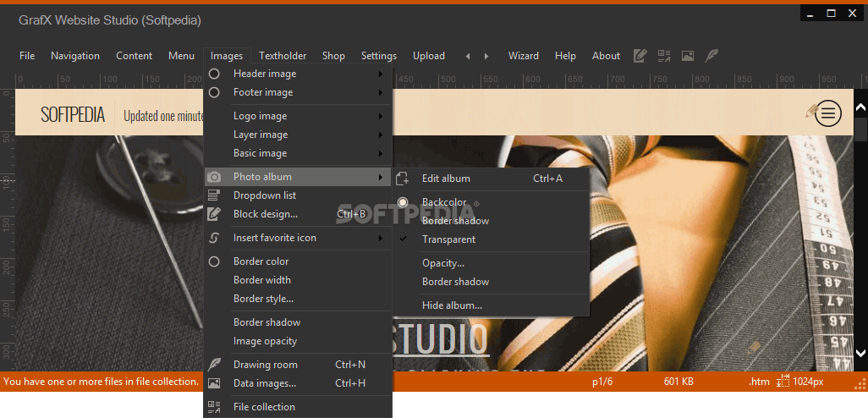This screenshot has height=418, width=868.
Task: Select the Border color circle
Action: (x=214, y=261)
